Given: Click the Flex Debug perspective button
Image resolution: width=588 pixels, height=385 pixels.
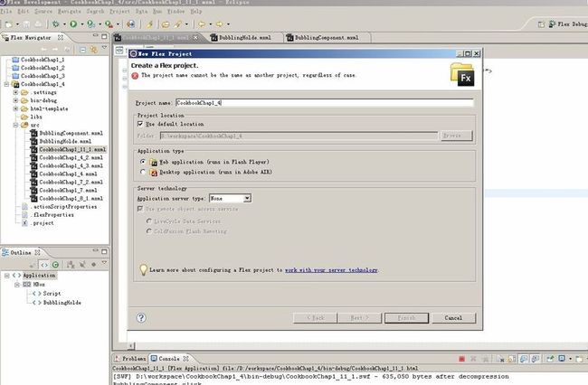Looking at the screenshot, I should point(568,24).
